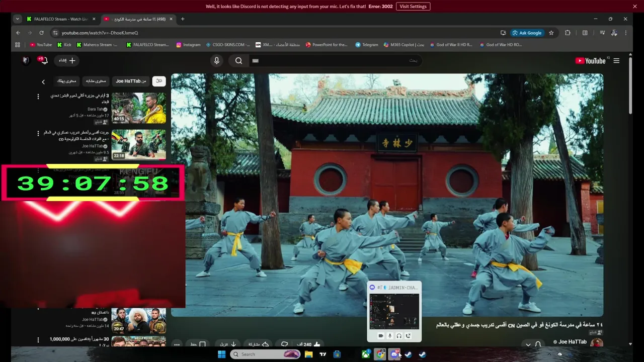Open YouTube notifications bell with 9+ badge

click(44, 60)
